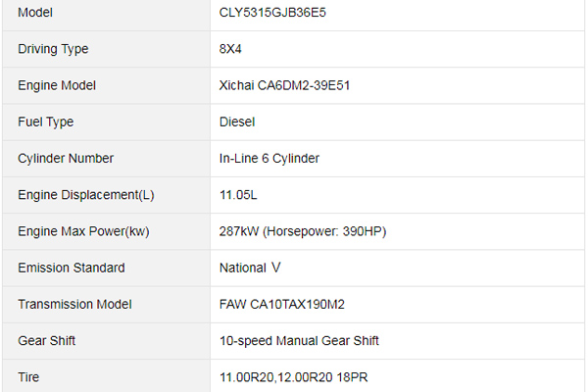The image size is (588, 392).
Task: Click the Emission Standard label
Action: [x=72, y=268]
